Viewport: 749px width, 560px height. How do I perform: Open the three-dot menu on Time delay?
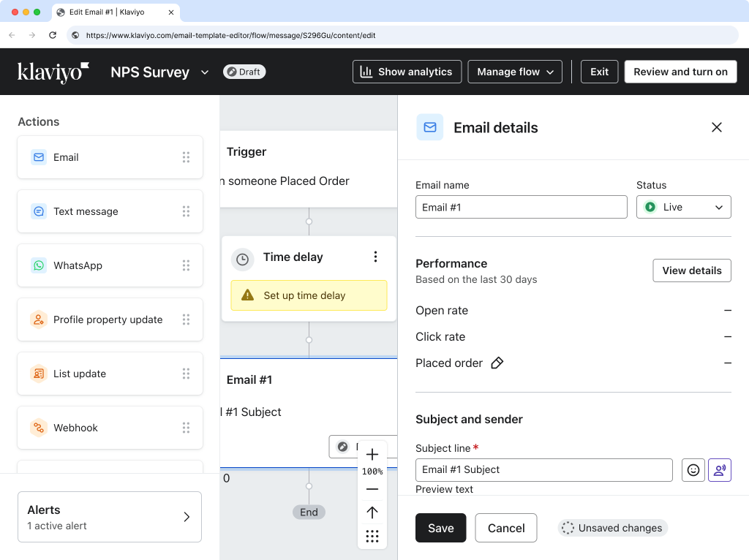(376, 257)
